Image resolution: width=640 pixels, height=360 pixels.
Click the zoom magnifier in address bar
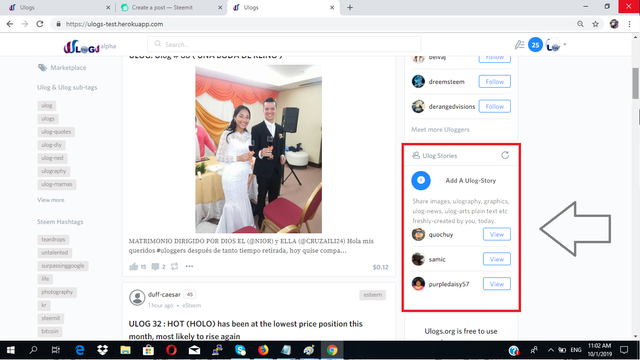[580, 24]
